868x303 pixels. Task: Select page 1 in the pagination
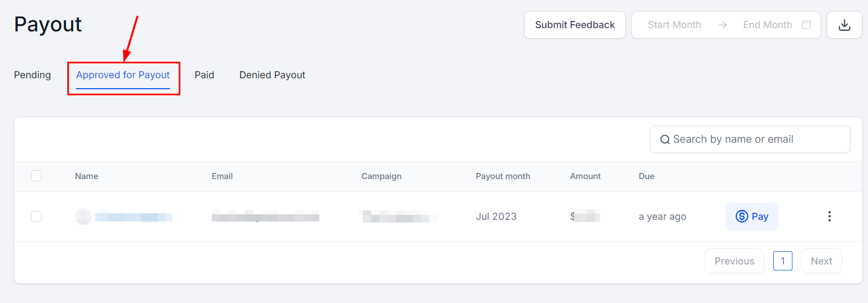pyautogui.click(x=783, y=261)
